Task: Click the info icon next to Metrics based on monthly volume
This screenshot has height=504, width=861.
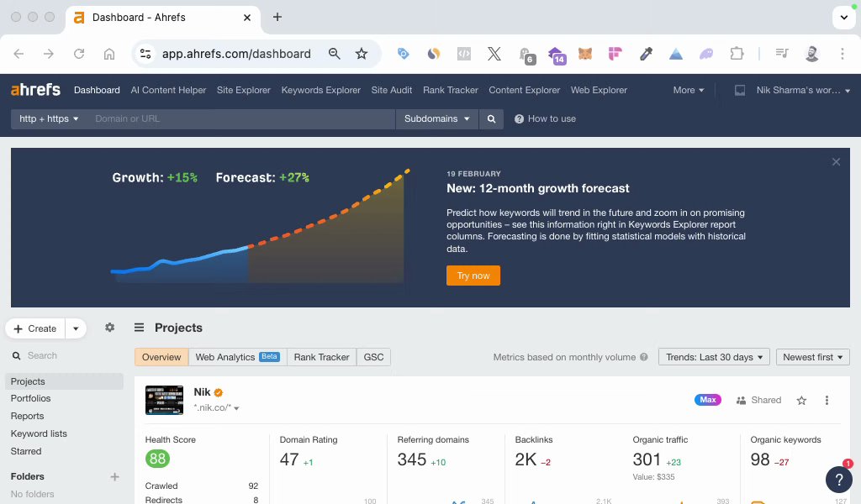Action: pos(643,357)
